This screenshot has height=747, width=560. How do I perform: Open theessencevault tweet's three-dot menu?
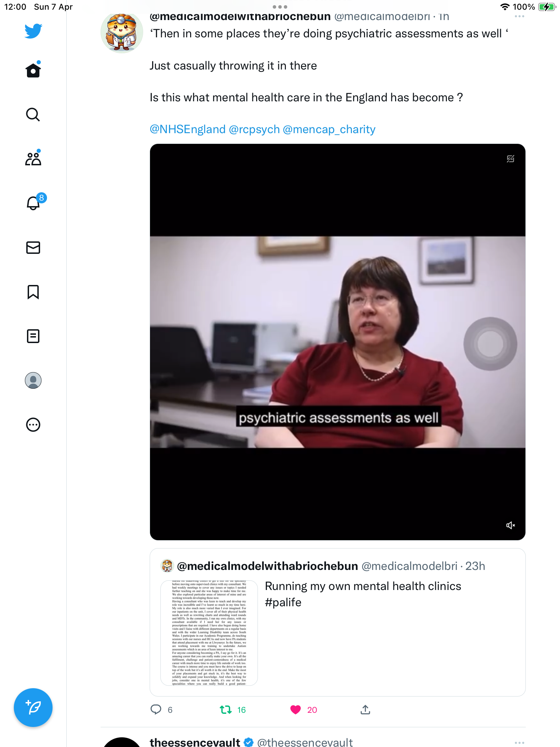[519, 743]
